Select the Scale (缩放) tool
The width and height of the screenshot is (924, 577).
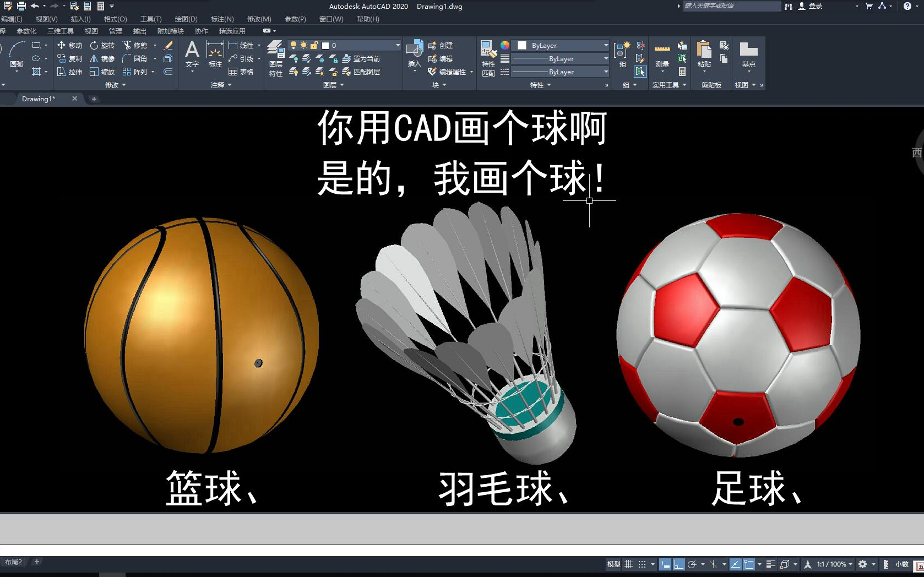[107, 72]
